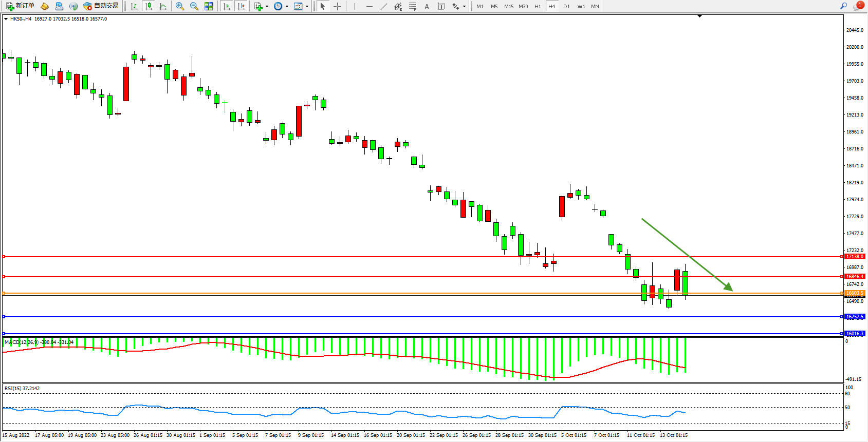The image size is (868, 442).
Task: Click the zoom in magnifier icon
Action: pos(179,6)
